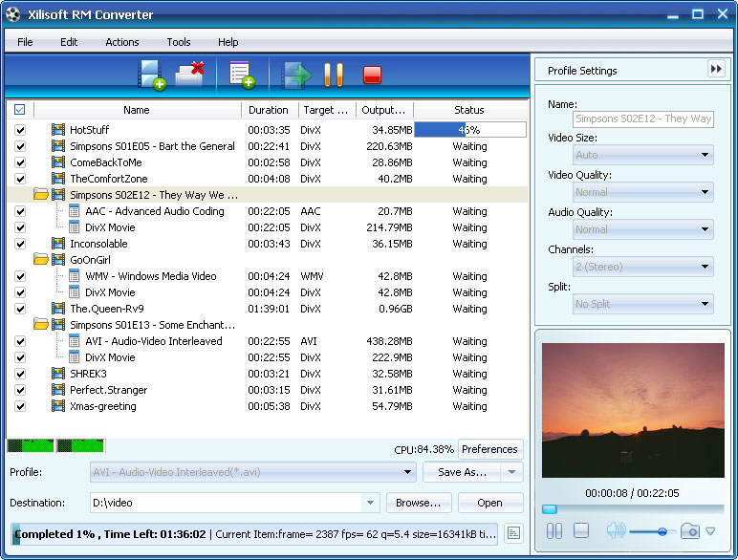
Task: Open the log icon beside the status bar
Action: (513, 533)
